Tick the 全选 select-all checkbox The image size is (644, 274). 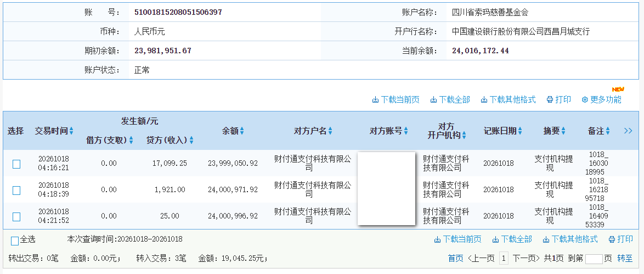tap(15, 241)
